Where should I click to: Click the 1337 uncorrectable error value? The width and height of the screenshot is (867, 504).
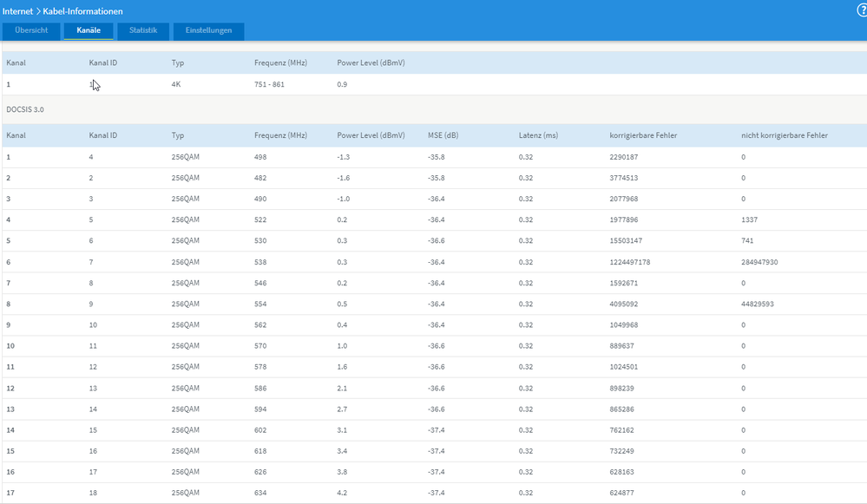[749, 220]
